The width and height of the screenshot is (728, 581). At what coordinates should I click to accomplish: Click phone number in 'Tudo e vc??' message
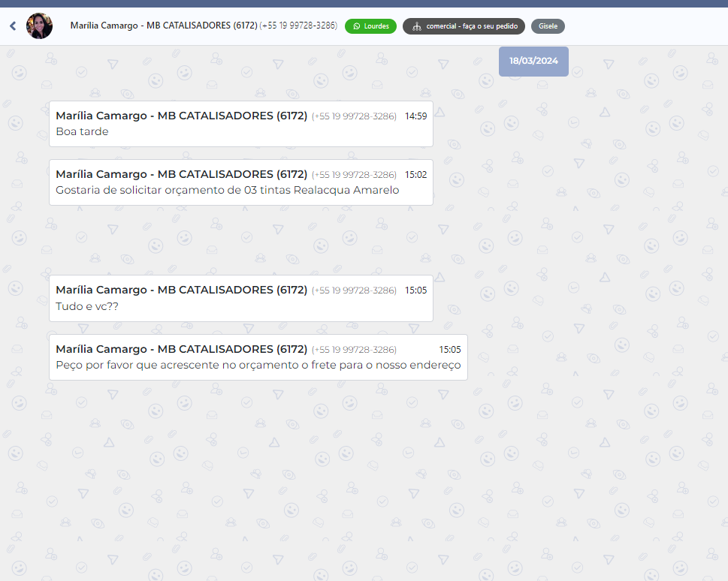(354, 290)
